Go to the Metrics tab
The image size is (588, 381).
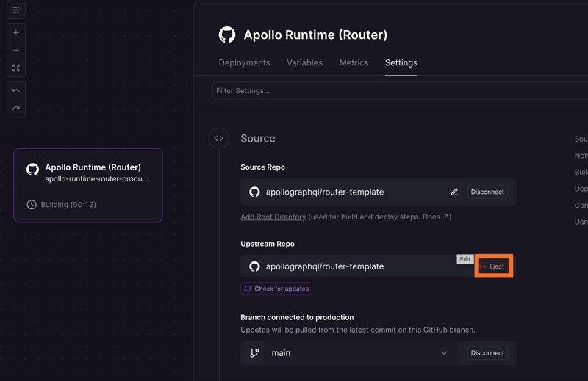pos(354,63)
